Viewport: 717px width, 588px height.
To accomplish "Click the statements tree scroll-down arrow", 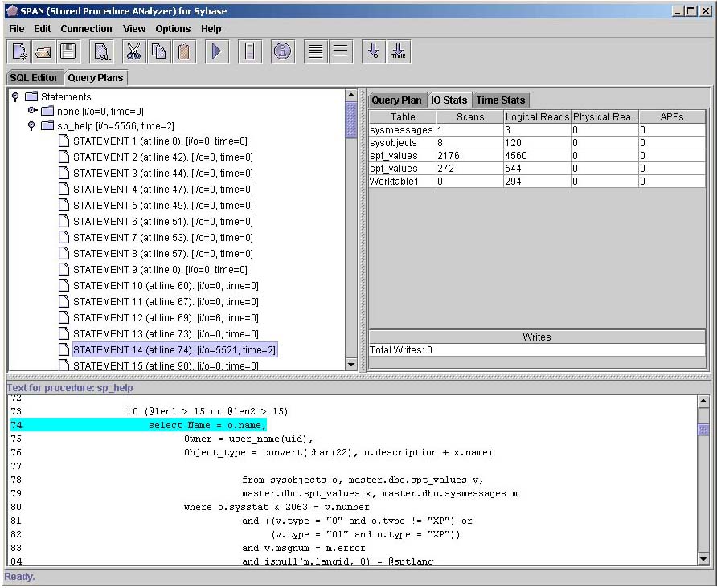I will coord(350,365).
